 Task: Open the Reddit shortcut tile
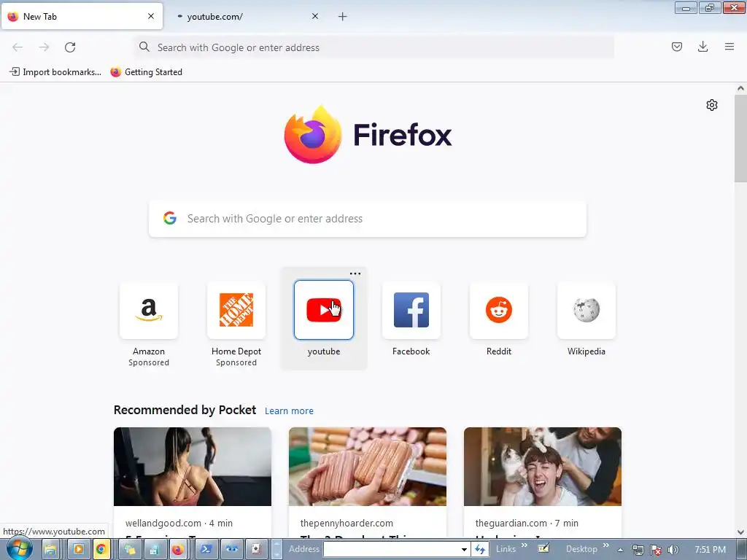coord(499,311)
